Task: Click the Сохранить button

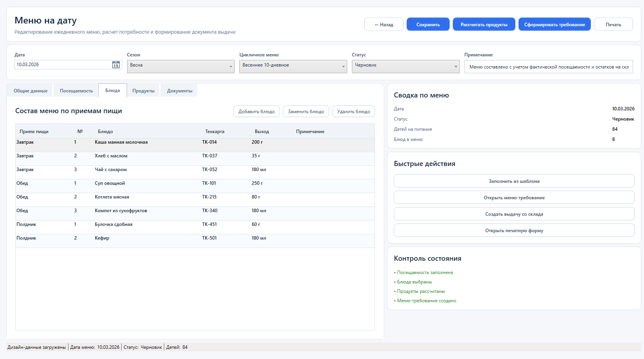Action: [428, 24]
